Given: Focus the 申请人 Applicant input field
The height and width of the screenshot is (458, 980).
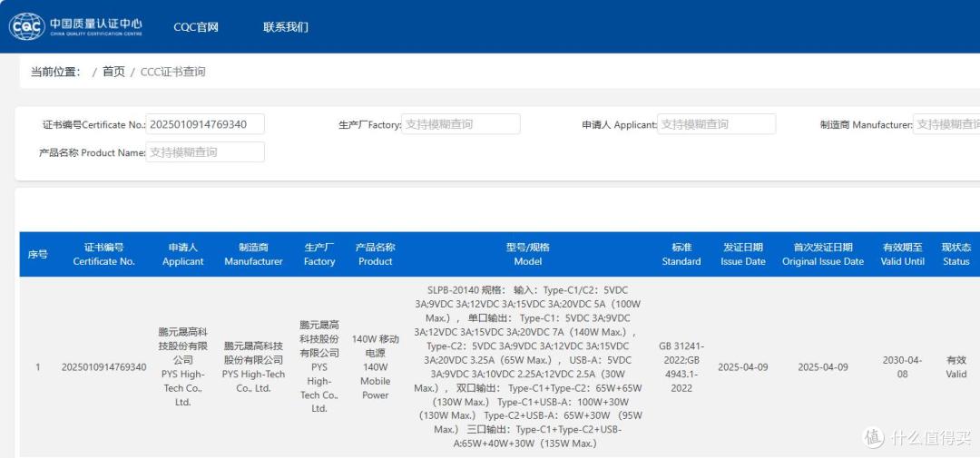Looking at the screenshot, I should [x=716, y=124].
